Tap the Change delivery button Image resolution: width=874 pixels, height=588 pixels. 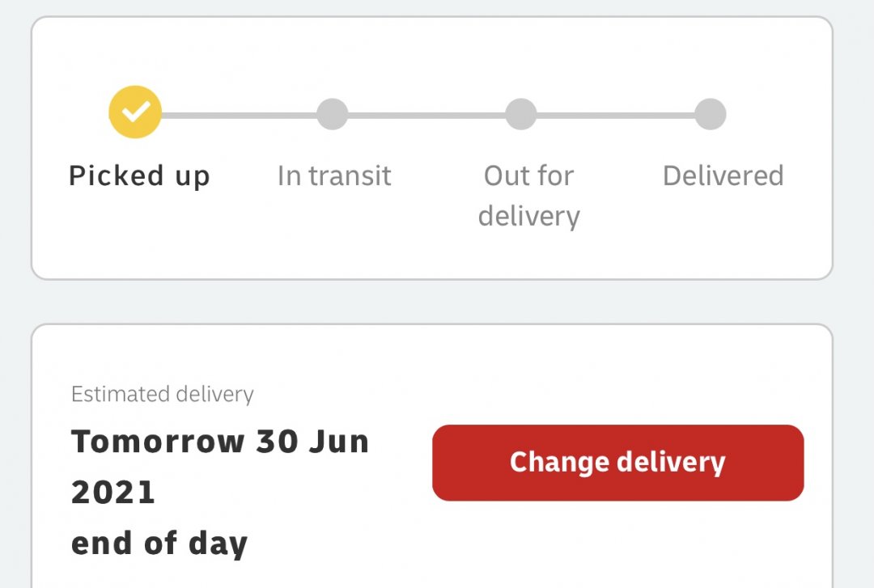tap(617, 463)
